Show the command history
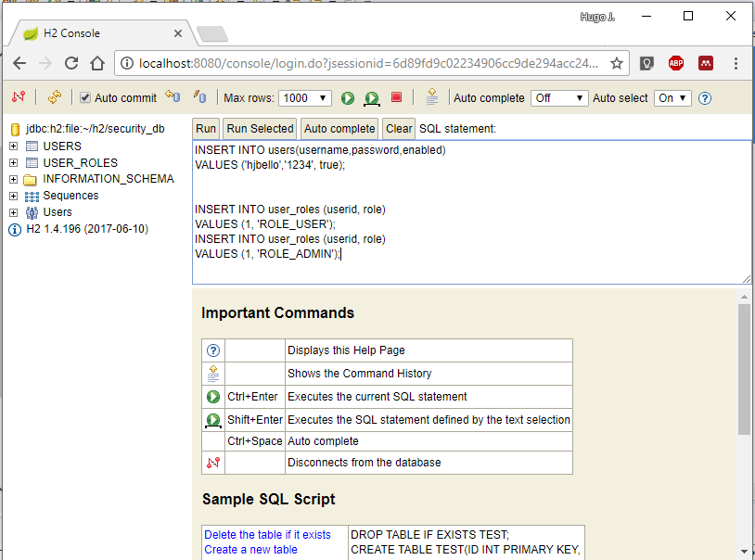This screenshot has height=560, width=755. click(x=431, y=97)
